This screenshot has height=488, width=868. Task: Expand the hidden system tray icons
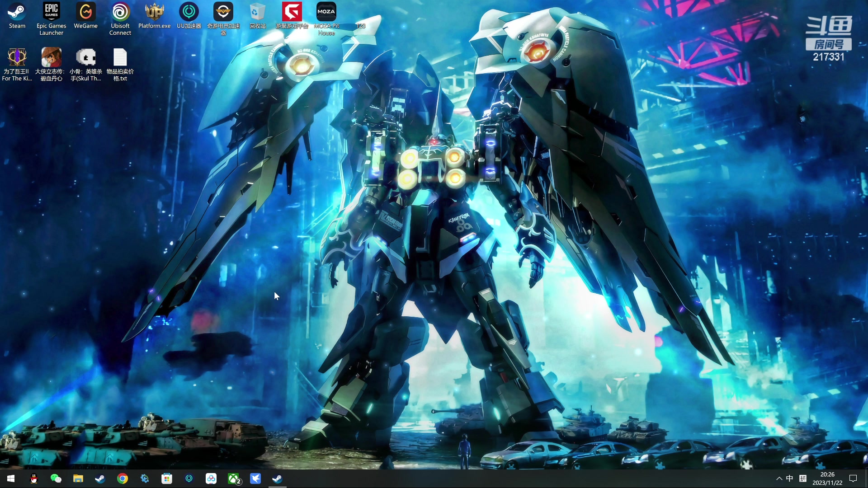pyautogui.click(x=779, y=479)
